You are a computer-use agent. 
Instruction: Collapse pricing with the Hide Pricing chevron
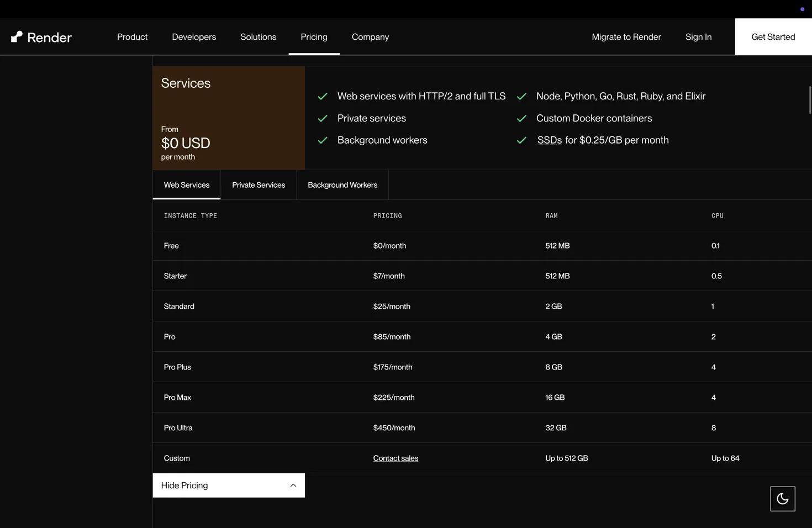[x=293, y=485]
